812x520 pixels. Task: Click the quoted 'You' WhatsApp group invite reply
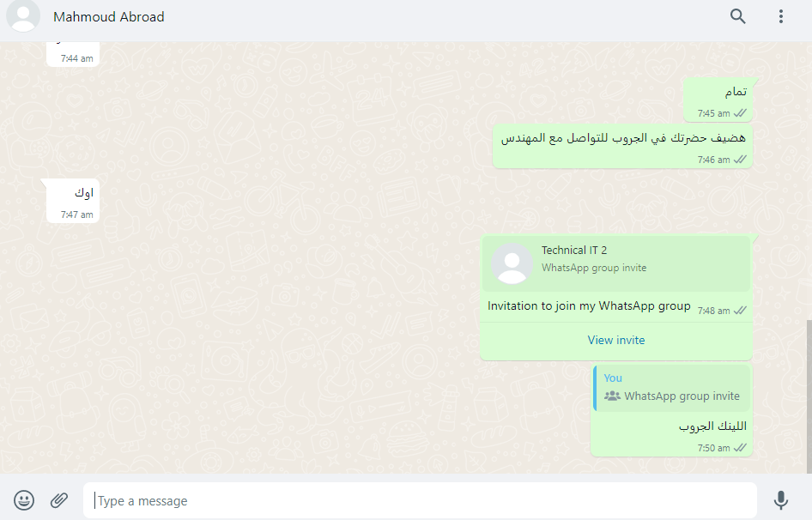point(672,388)
